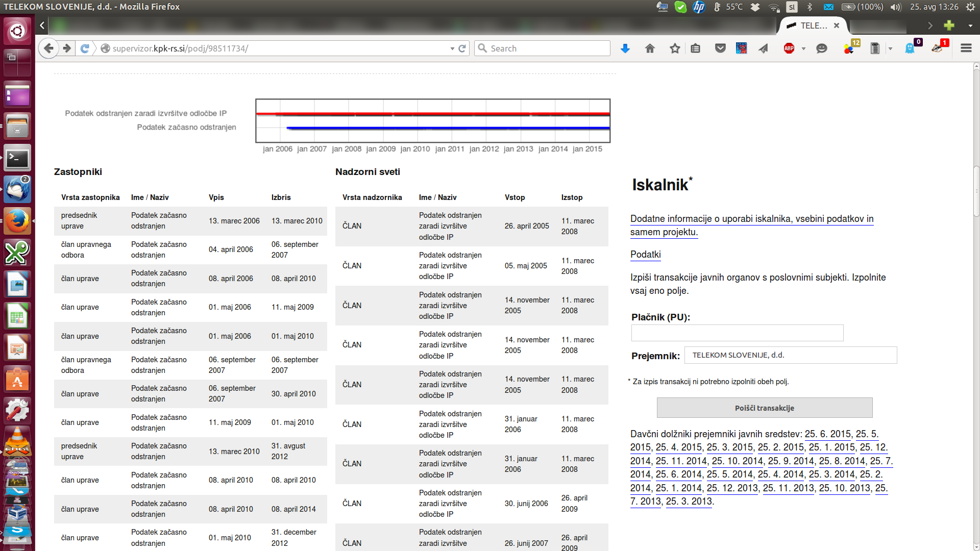Open the Firefox hamburger menu

point(966,48)
